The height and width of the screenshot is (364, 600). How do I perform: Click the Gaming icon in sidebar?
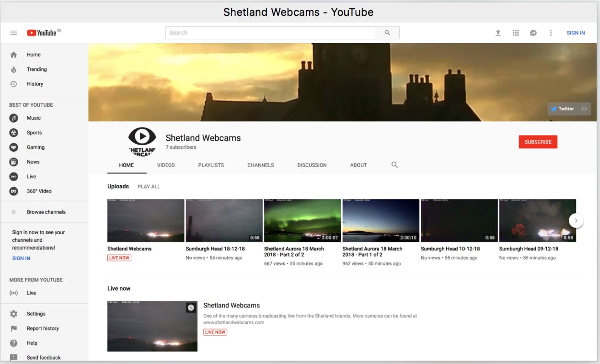click(13, 147)
